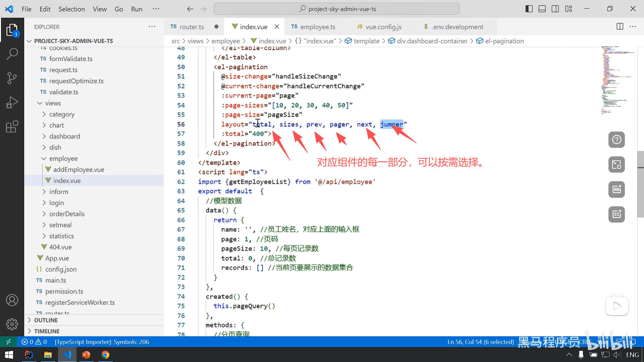Open the Search view in activity bar
This screenshot has height=362, width=644.
[12, 54]
